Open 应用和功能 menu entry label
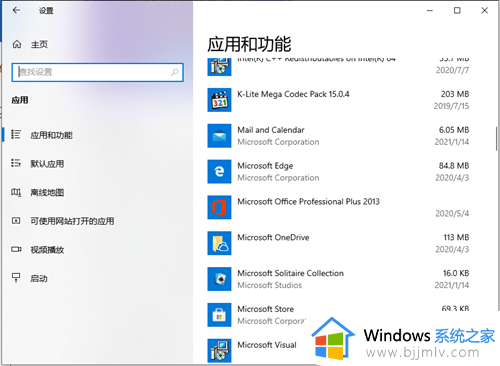This screenshot has width=500, height=366. tap(51, 135)
